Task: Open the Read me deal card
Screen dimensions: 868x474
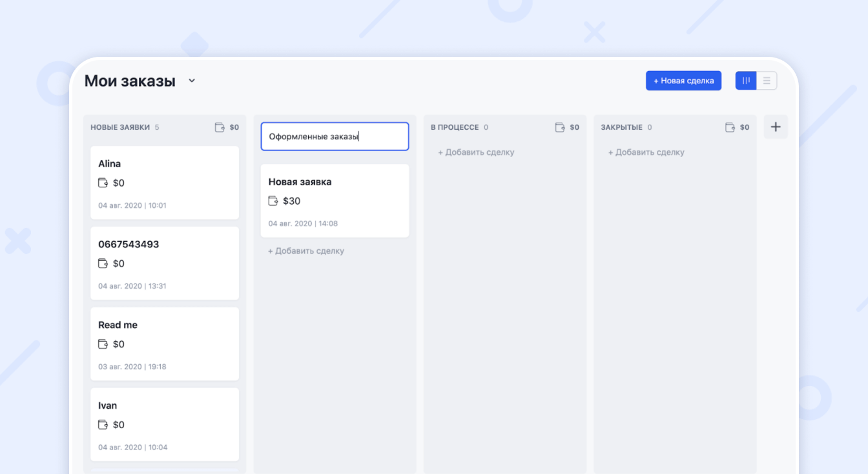Action: pos(165,344)
